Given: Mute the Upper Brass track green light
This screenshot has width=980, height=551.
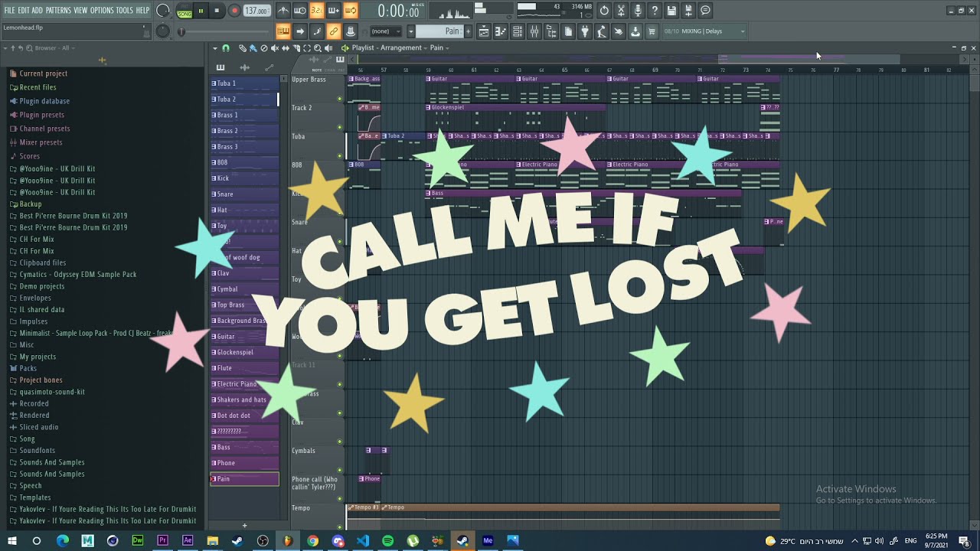Looking at the screenshot, I should [340, 99].
